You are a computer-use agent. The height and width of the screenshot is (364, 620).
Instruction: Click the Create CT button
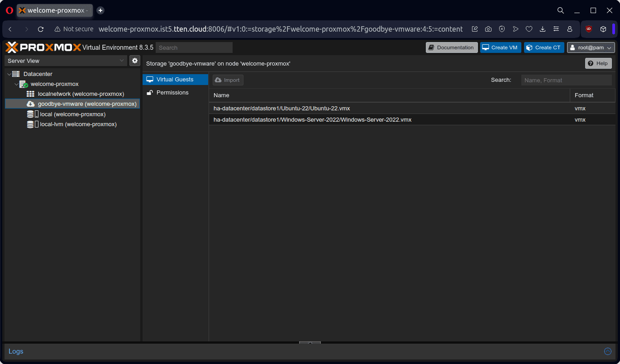click(x=544, y=47)
